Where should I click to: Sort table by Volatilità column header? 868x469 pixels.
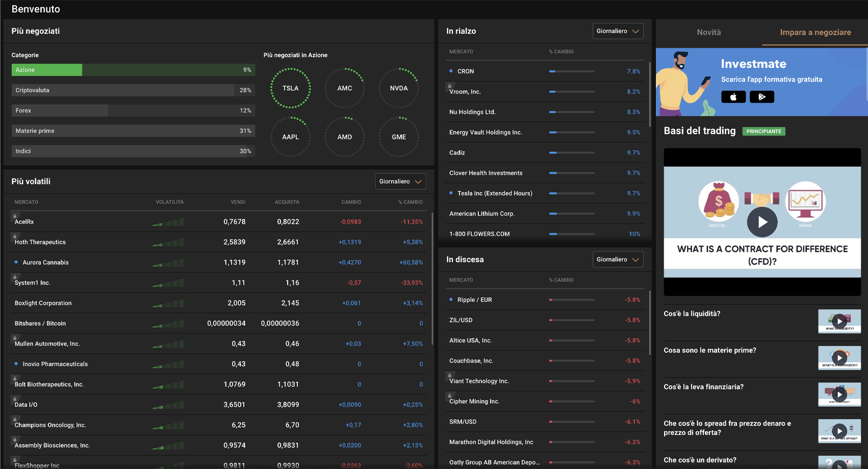click(x=169, y=202)
